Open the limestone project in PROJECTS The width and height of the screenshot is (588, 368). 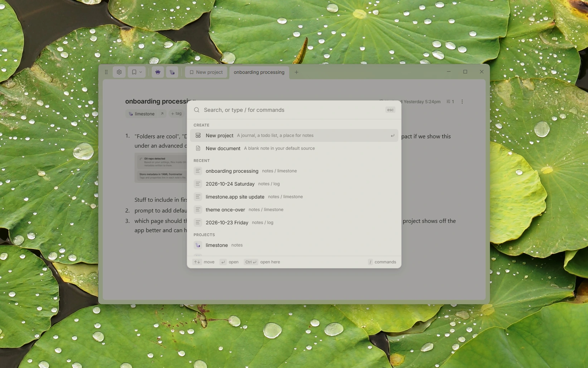(294, 245)
